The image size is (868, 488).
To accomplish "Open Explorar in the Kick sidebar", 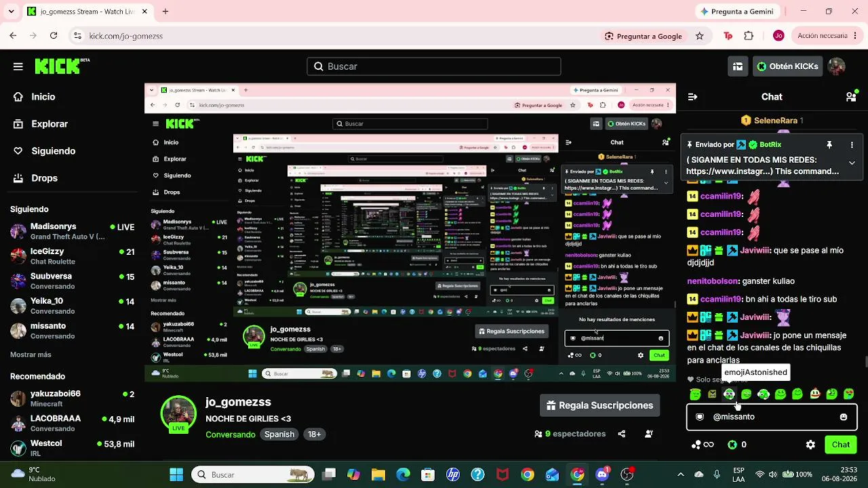I will [40, 124].
